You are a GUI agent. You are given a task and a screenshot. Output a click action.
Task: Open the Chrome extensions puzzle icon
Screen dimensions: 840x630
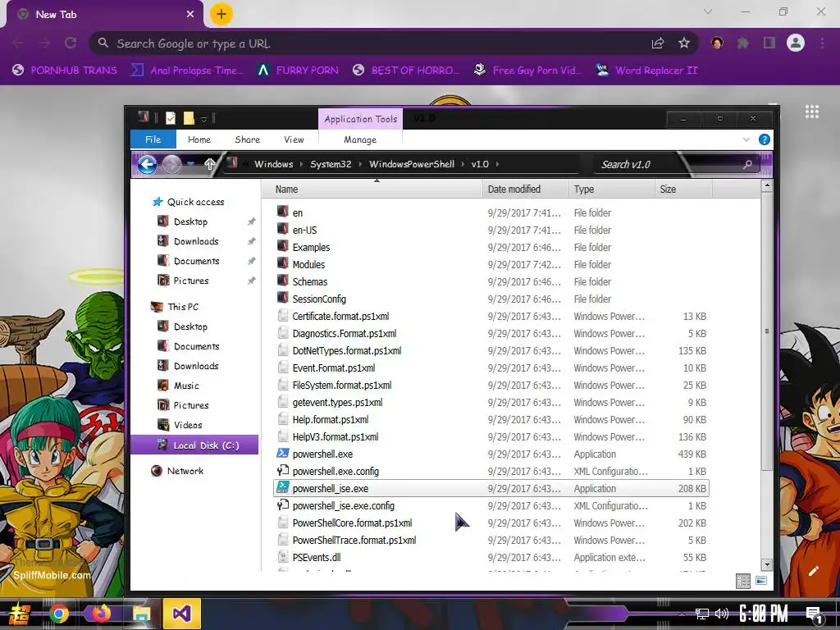pyautogui.click(x=743, y=43)
